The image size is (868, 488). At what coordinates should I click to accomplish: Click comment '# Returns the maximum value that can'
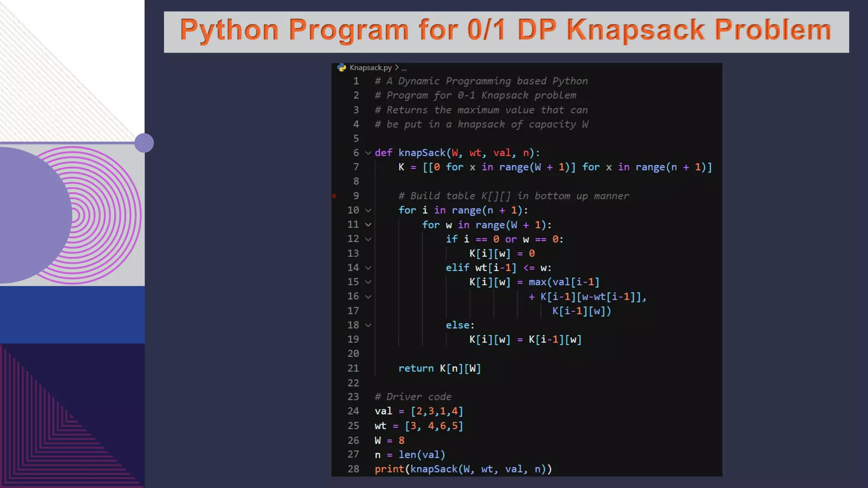point(481,110)
